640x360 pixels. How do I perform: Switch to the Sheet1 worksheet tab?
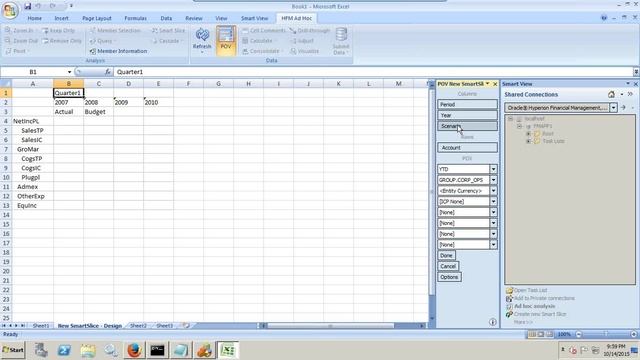[x=41, y=326]
